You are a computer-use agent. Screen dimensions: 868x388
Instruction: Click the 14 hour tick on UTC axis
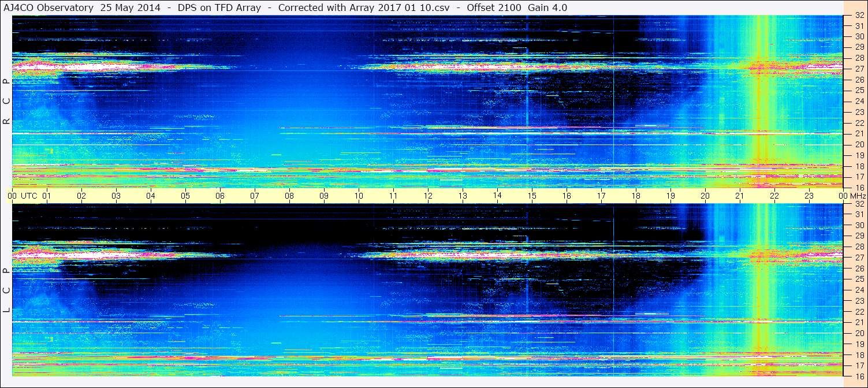click(x=498, y=196)
